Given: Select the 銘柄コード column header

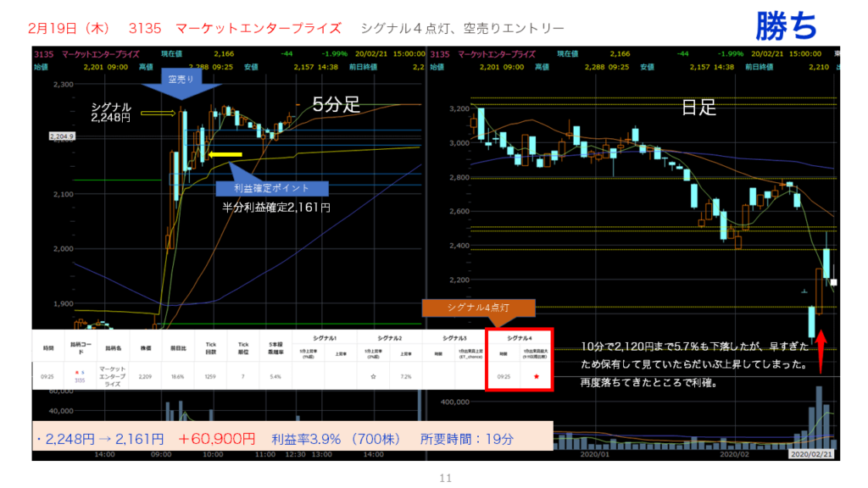Looking at the screenshot, I should point(81,348).
